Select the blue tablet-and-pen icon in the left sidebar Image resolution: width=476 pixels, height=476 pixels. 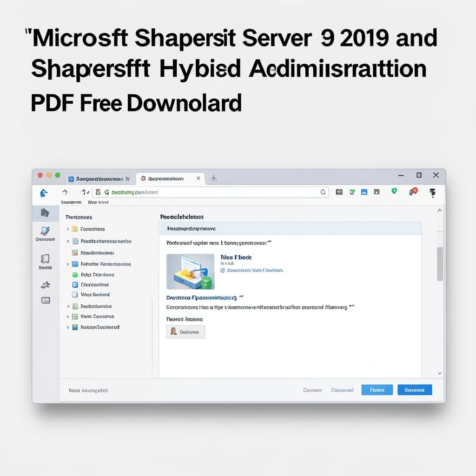[x=45, y=231]
